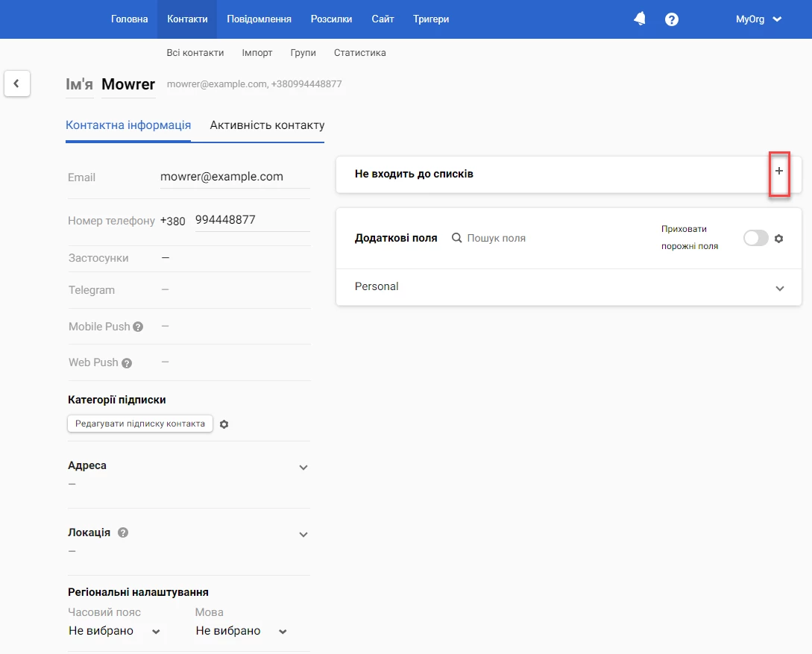
Task: Open Повідомлення in top navigation
Action: point(259,19)
